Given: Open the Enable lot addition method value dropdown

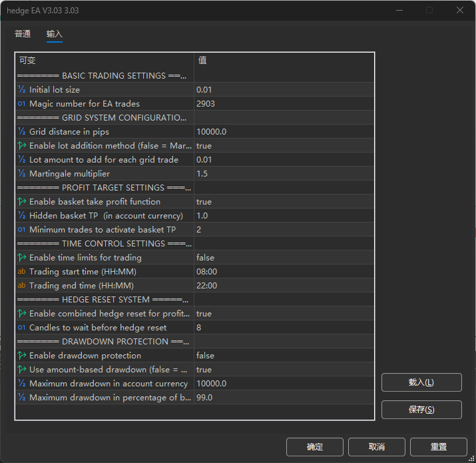Looking at the screenshot, I should coord(284,146).
